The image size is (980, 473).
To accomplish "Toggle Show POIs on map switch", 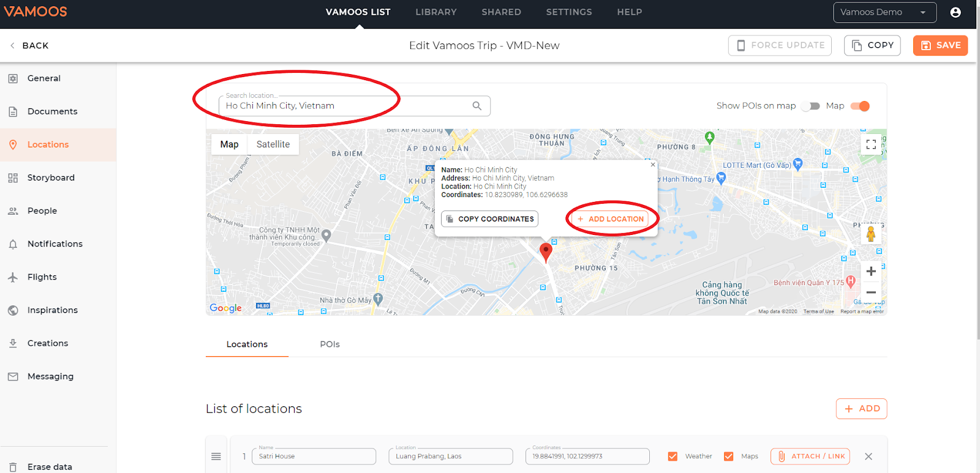I will point(811,106).
